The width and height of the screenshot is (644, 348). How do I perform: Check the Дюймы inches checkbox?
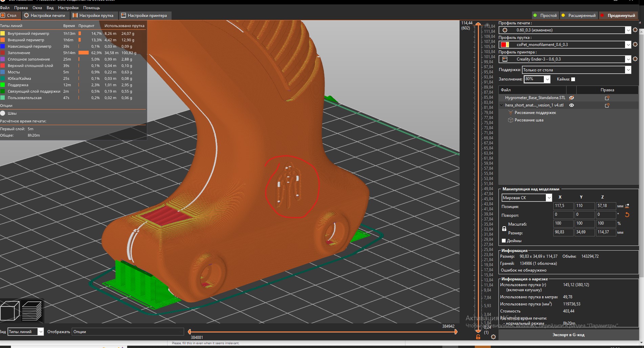point(504,241)
